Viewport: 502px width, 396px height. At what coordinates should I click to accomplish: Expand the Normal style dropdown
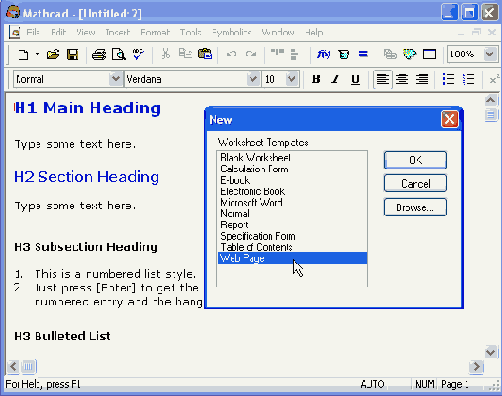(x=116, y=79)
